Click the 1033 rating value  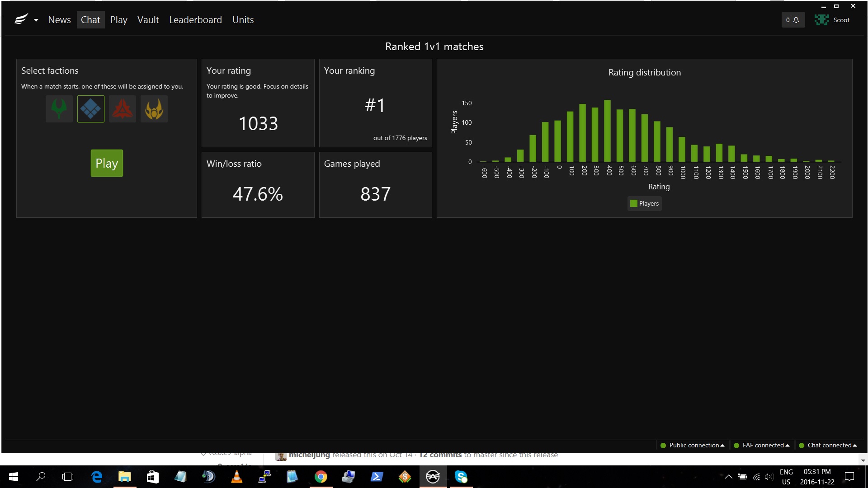[x=258, y=123]
